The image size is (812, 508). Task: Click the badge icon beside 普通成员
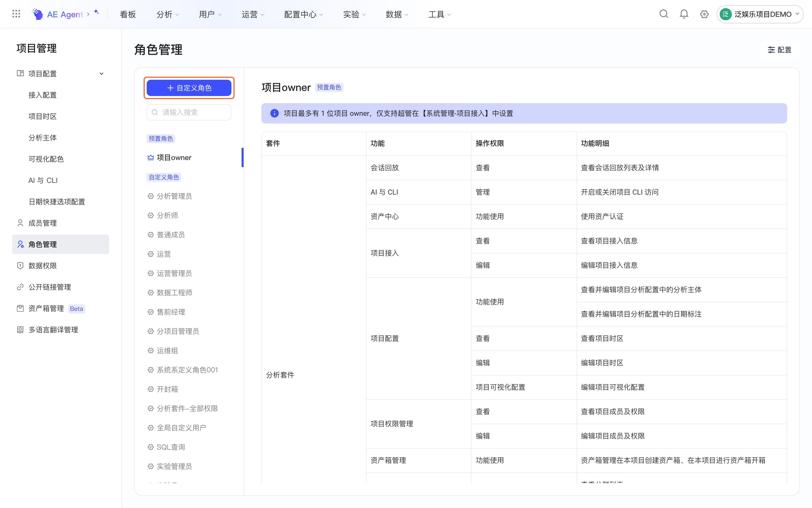[x=151, y=234]
